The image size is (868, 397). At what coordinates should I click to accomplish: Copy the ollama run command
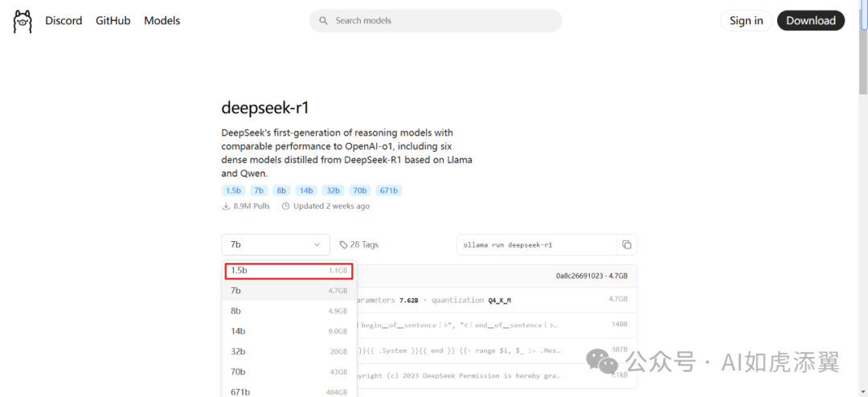(x=627, y=244)
